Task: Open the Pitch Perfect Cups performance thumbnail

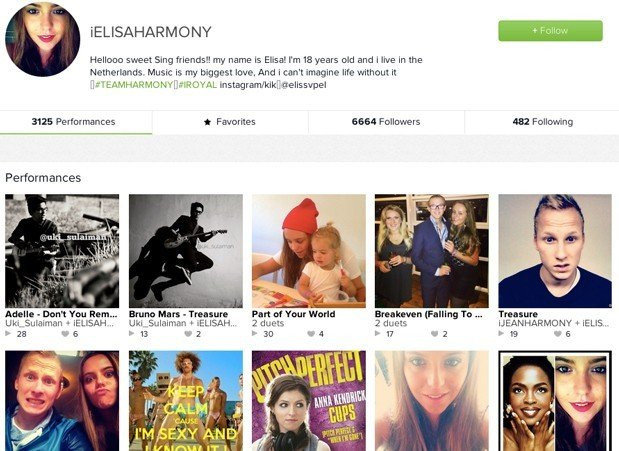Action: click(309, 401)
